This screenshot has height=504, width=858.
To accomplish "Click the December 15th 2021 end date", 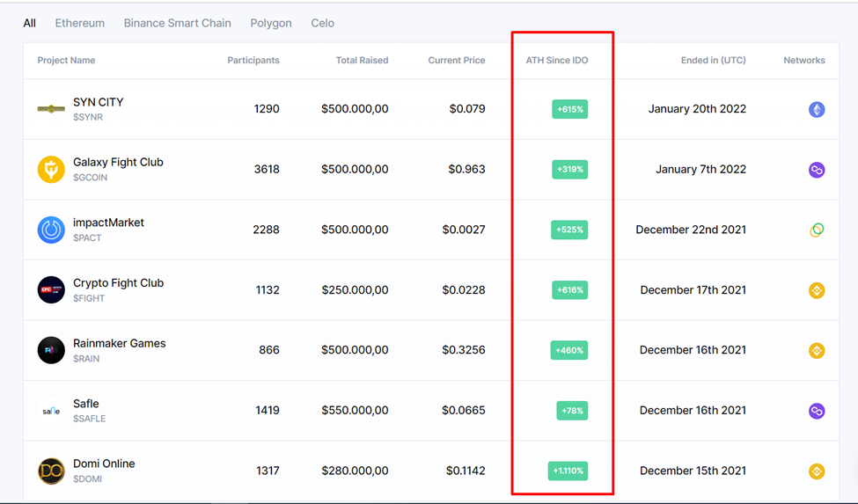I will tap(693, 471).
